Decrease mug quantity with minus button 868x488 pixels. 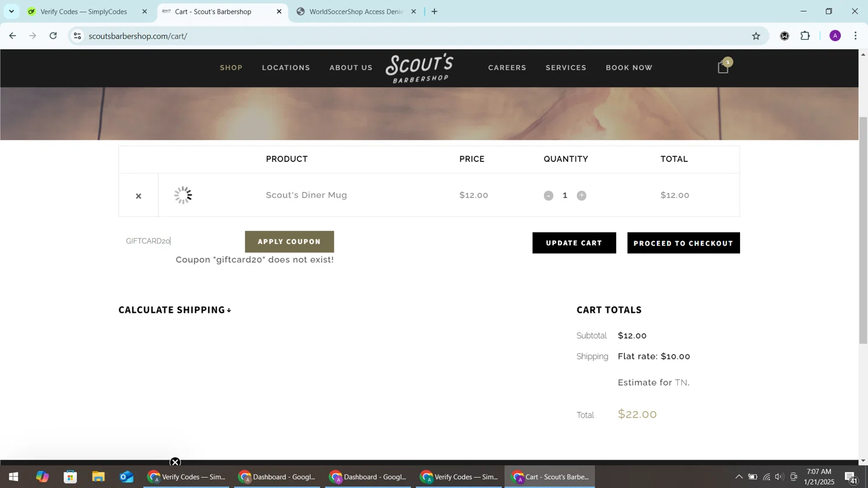click(549, 195)
